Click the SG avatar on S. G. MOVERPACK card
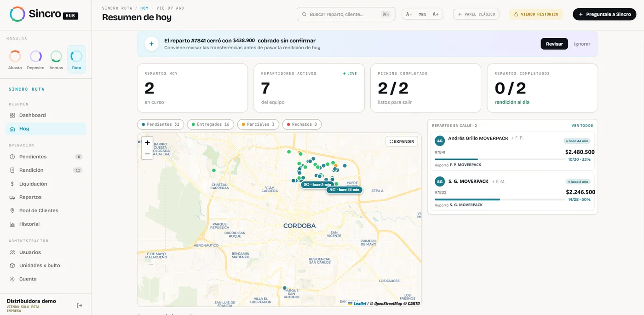The width and height of the screenshot is (644, 315). tap(440, 181)
